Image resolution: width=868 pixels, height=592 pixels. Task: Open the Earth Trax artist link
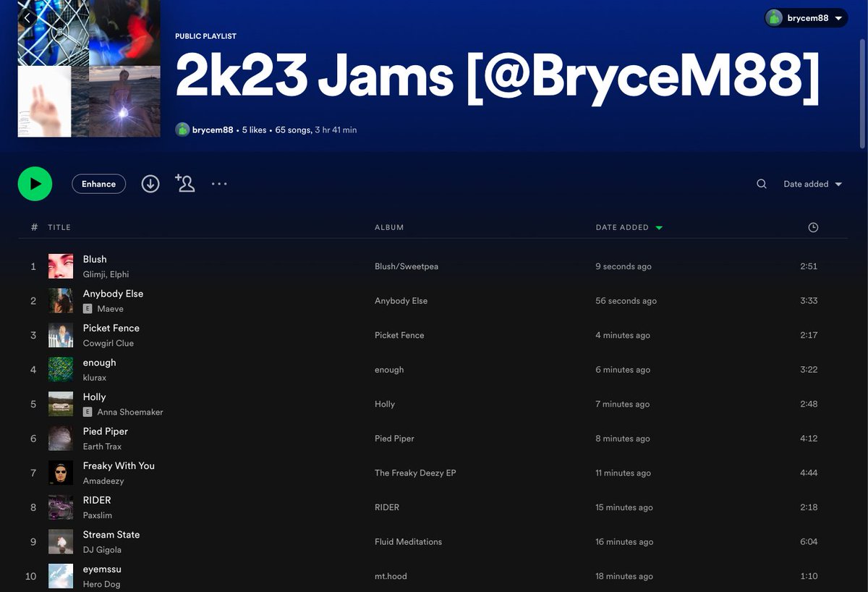click(x=102, y=447)
